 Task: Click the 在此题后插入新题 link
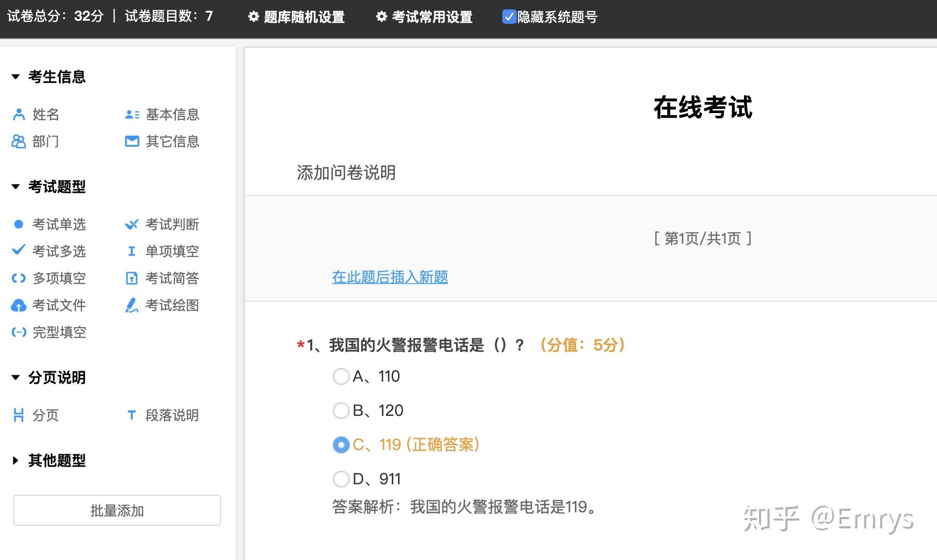point(390,277)
